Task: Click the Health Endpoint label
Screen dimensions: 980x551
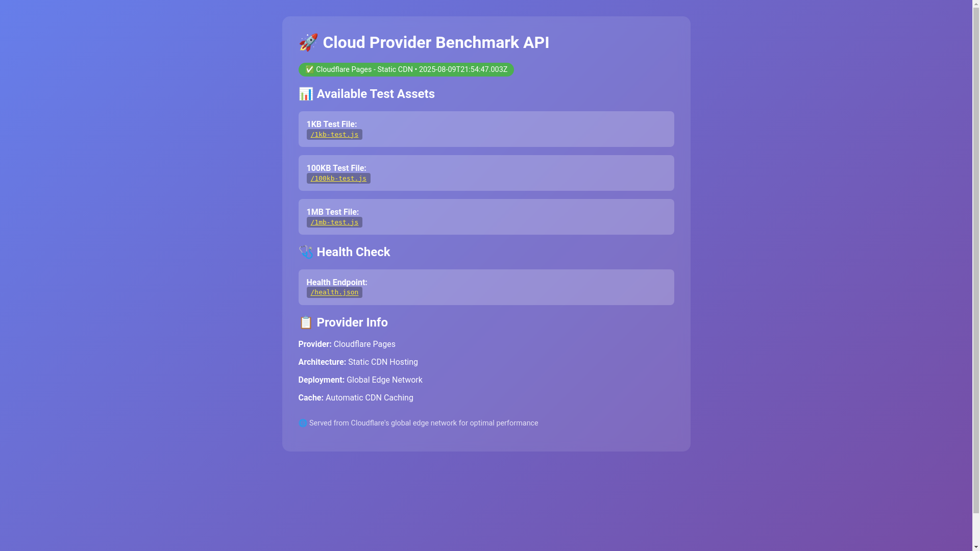Action: coord(337,283)
